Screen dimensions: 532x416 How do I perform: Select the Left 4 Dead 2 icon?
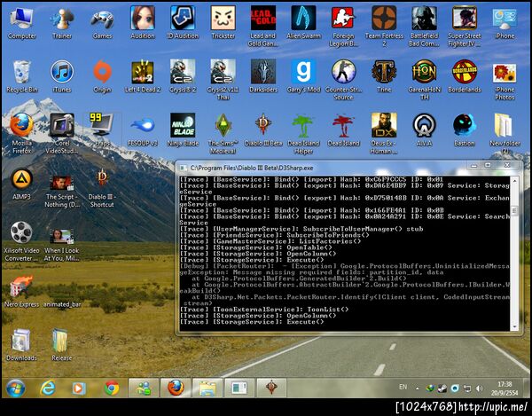tap(143, 76)
